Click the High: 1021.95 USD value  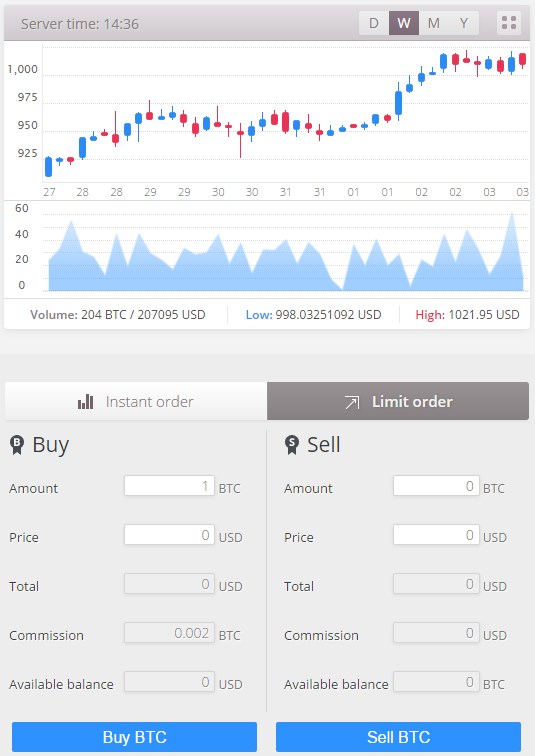pos(467,315)
